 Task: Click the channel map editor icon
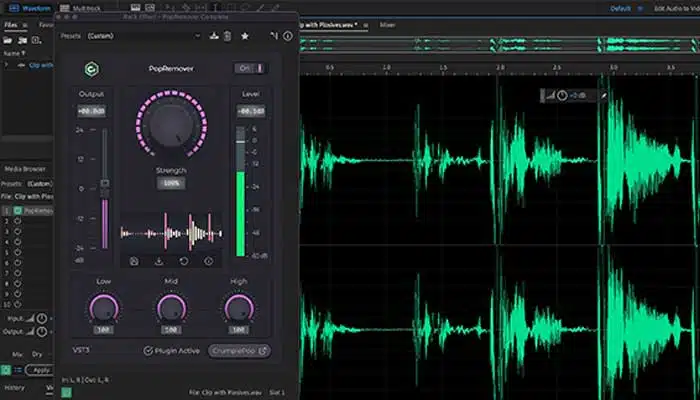pos(274,36)
